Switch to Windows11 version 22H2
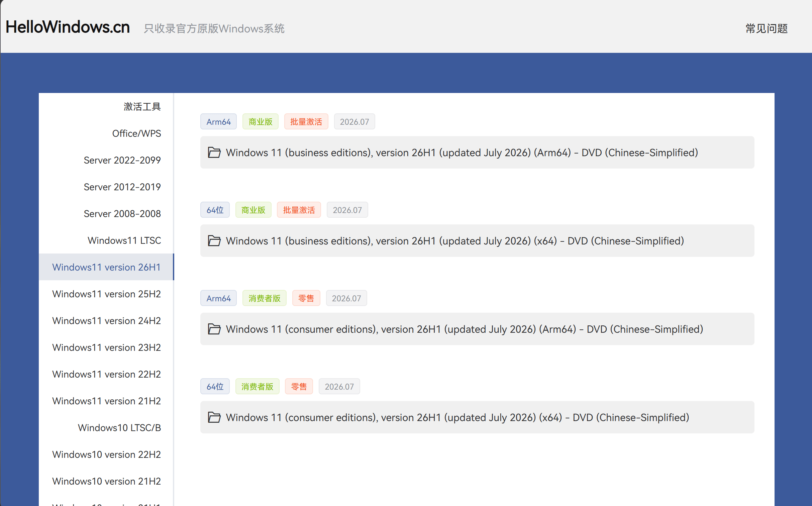The width and height of the screenshot is (812, 506). [106, 374]
